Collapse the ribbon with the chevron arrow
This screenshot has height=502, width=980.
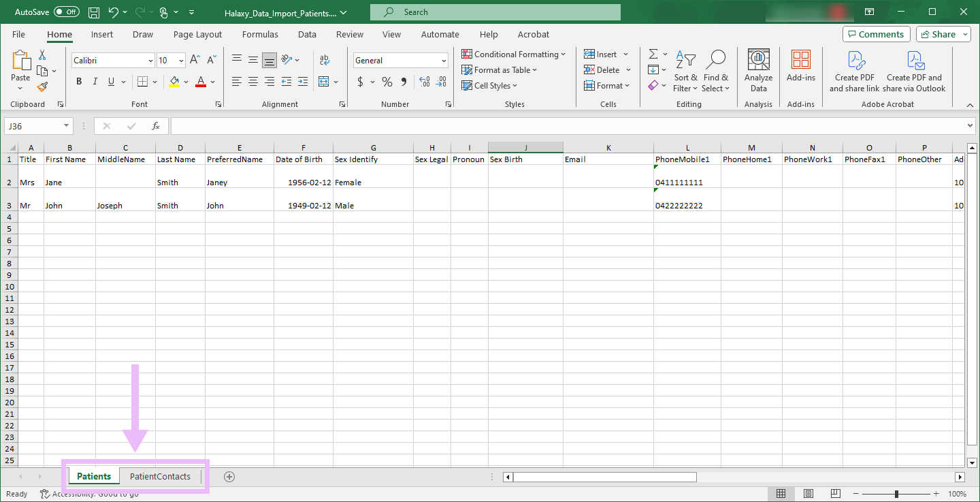click(x=969, y=105)
